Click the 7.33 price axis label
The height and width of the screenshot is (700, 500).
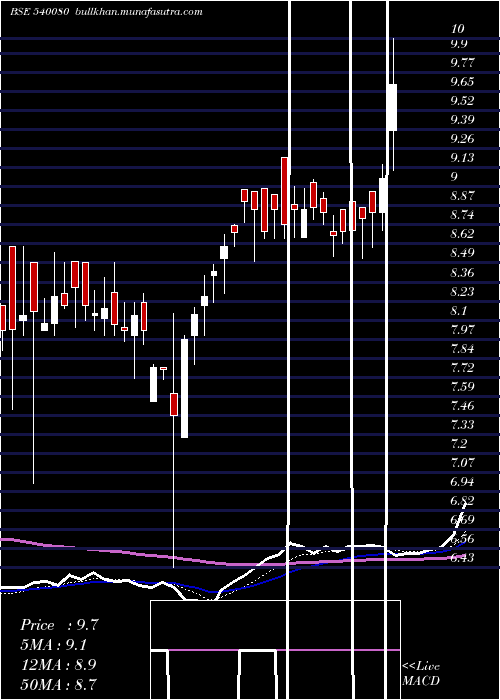462,425
